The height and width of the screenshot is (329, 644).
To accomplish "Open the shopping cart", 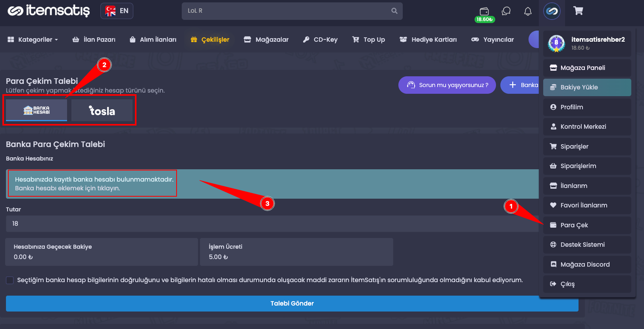I will (x=578, y=11).
